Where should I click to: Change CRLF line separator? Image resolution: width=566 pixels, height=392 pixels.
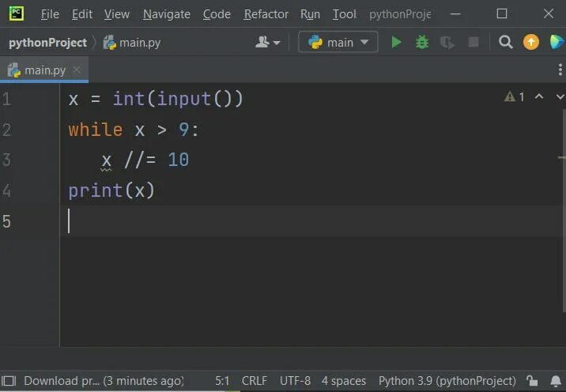pos(255,381)
